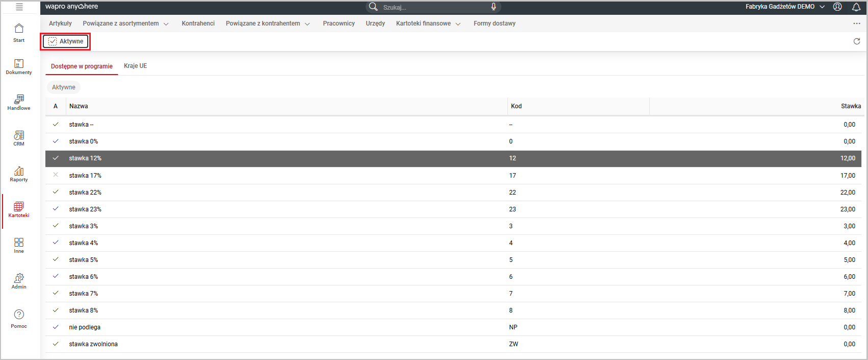
Task: Click the notification bell icon
Action: point(856,7)
